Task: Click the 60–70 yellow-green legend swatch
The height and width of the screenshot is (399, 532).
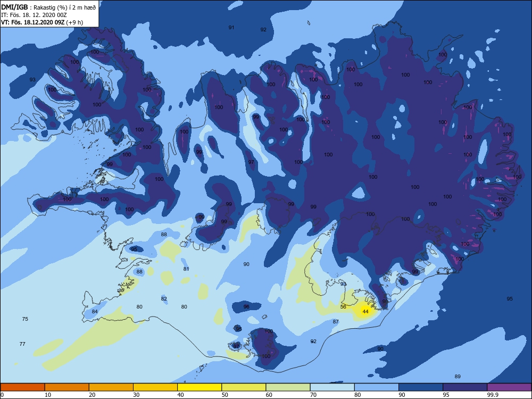Action: pos(288,387)
